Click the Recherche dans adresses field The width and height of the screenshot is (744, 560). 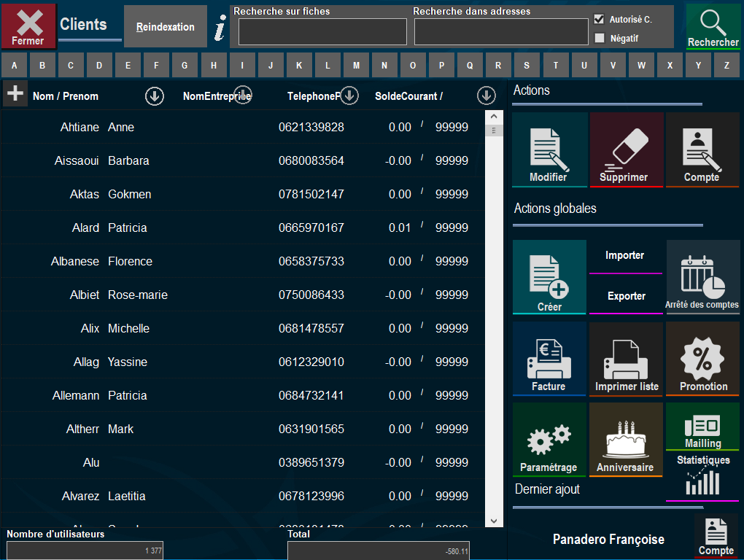(x=501, y=32)
